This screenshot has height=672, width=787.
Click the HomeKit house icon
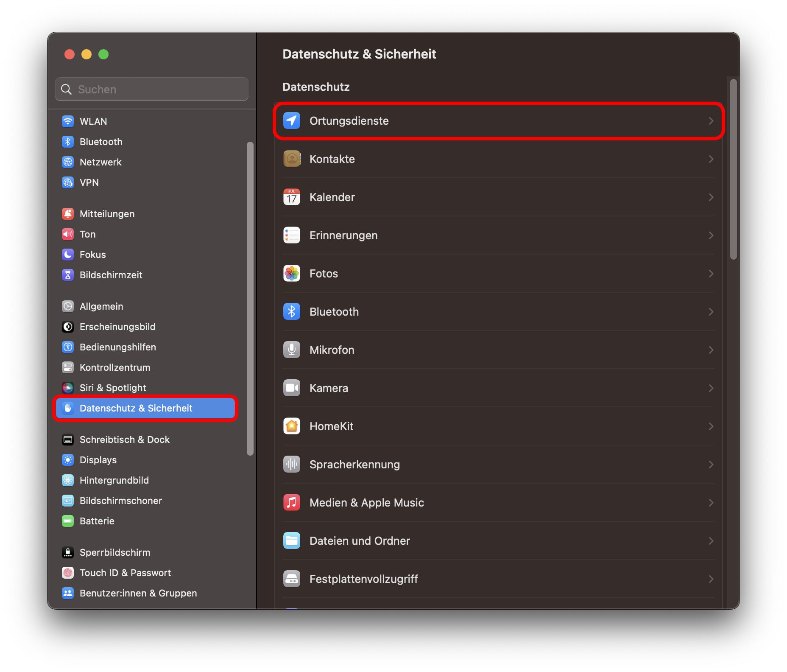292,426
